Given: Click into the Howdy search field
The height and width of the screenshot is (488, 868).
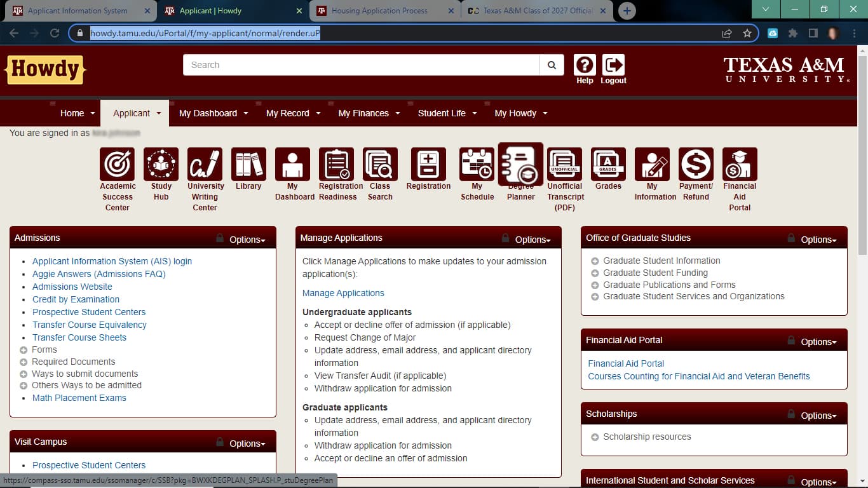Looking at the screenshot, I should point(362,65).
